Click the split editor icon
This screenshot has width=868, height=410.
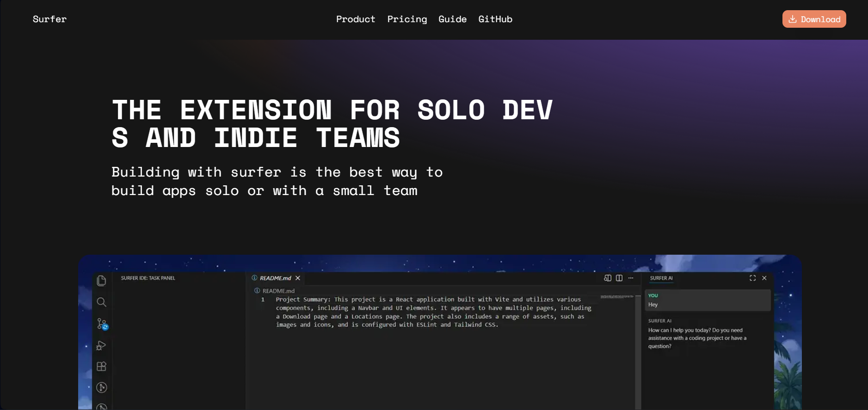[619, 278]
